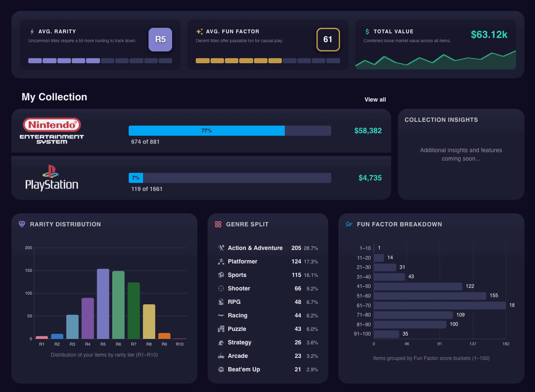
Task: Select the diamond Rarity Distribution icon
Action: pyautogui.click(x=22, y=224)
